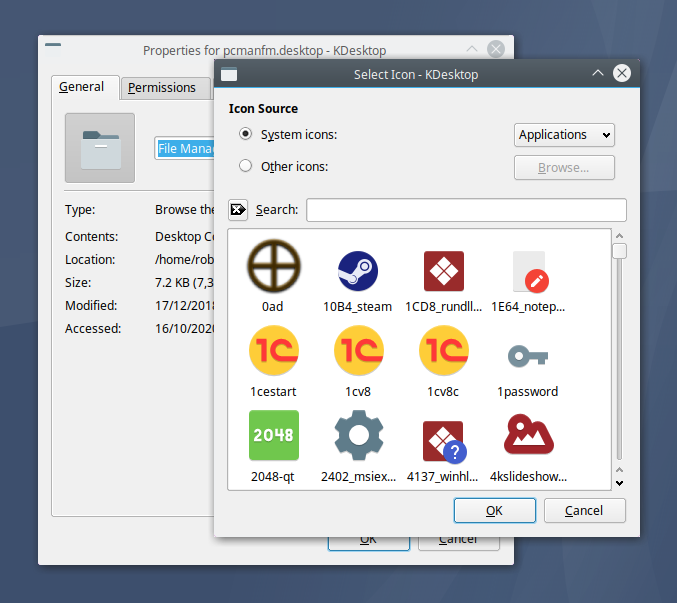Select the Other icons radio button
Screen dimensions: 677x603
pyautogui.click(x=245, y=166)
